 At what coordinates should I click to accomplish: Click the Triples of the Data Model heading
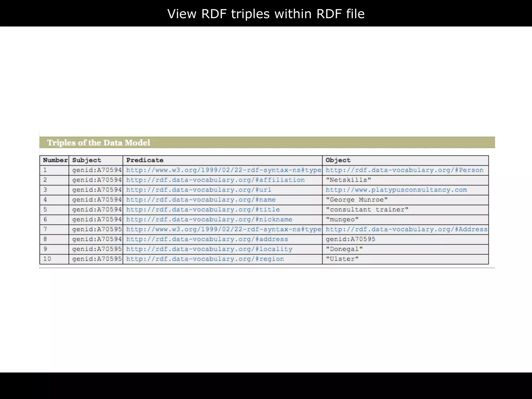coord(98,143)
